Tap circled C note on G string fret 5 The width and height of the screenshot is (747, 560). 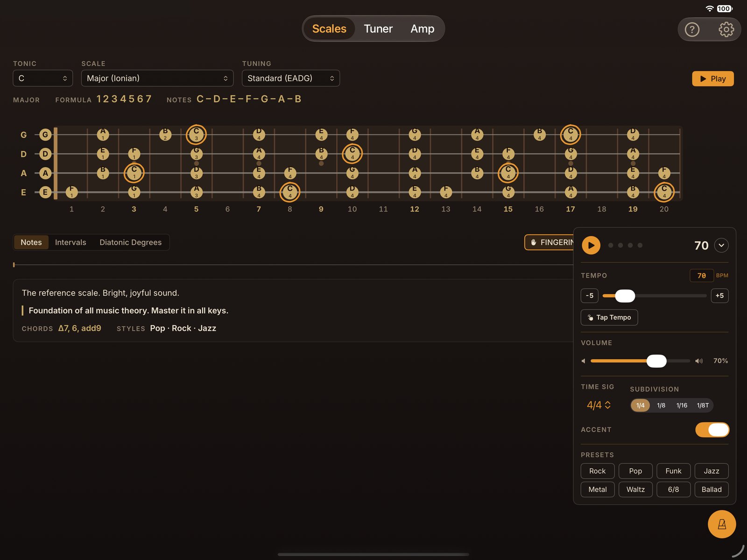[x=196, y=135]
